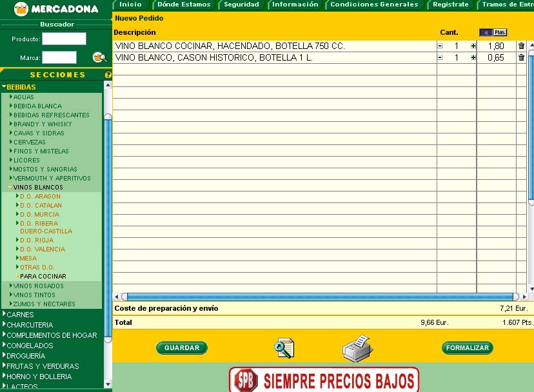The width and height of the screenshot is (534, 392).
Task: Increase quantity of Vino Blanco Cocinar Hacendado
Action: (473, 46)
